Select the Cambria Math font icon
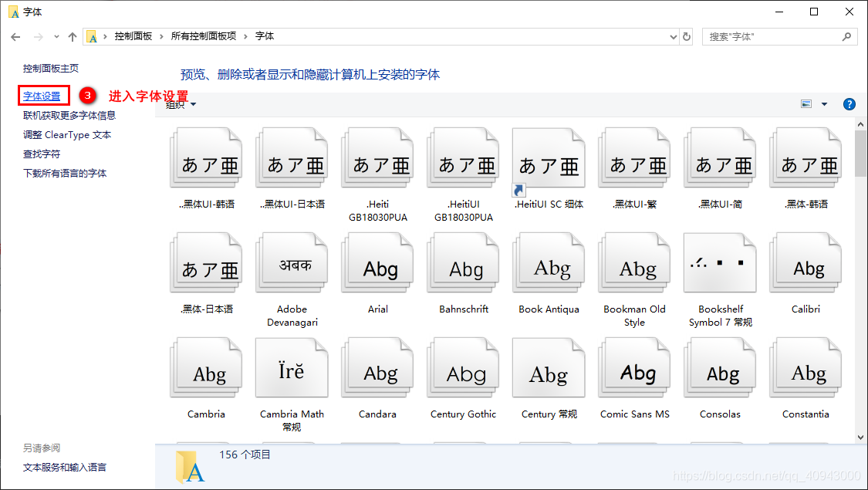Viewport: 868px width, 490px height. pos(292,367)
